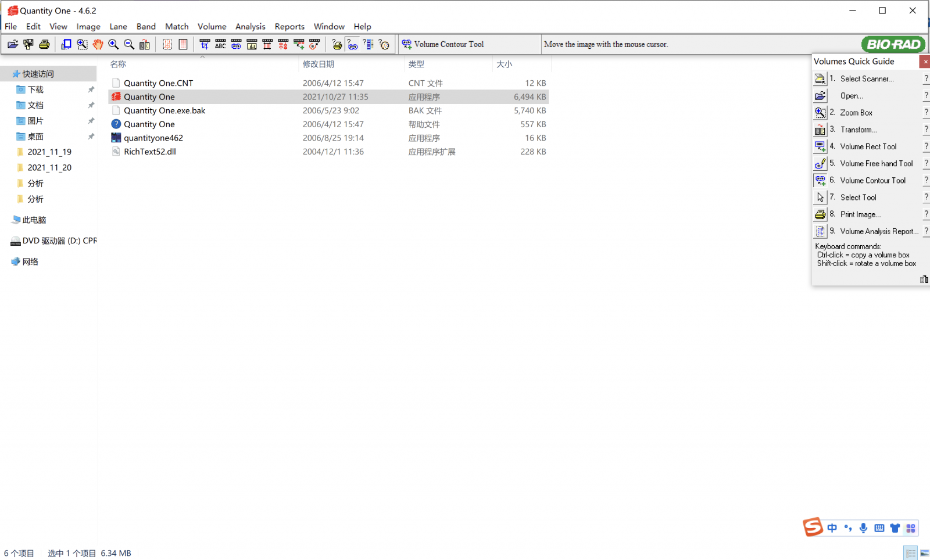Click Volume Analysis Report... step label

(879, 231)
